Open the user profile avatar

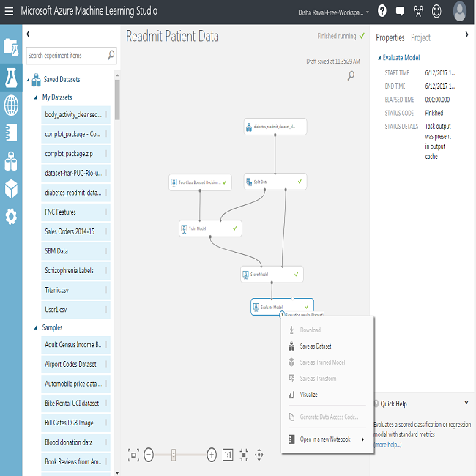459,11
